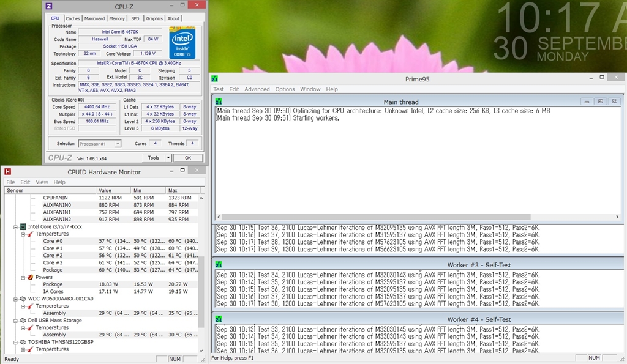
Task: Click the OK button in CPU-Z
Action: click(x=188, y=158)
